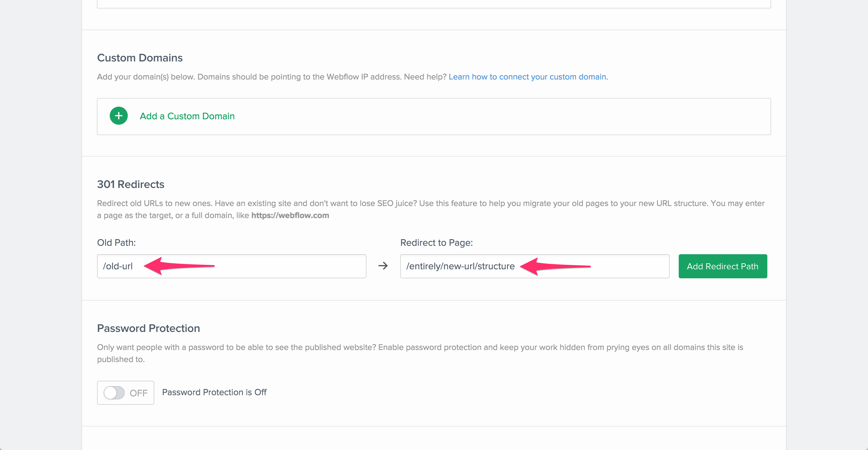
Task: Click the Redirect to Page: field label
Action: pos(436,242)
